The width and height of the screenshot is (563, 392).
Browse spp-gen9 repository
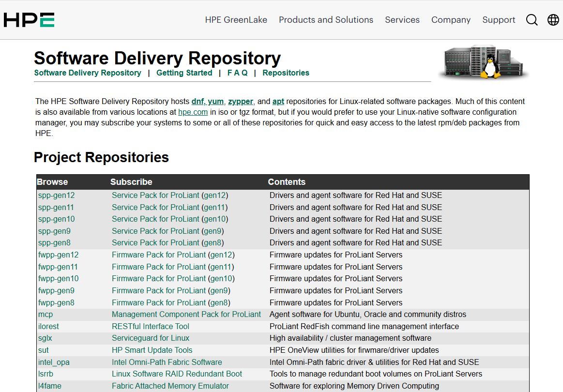pos(54,231)
